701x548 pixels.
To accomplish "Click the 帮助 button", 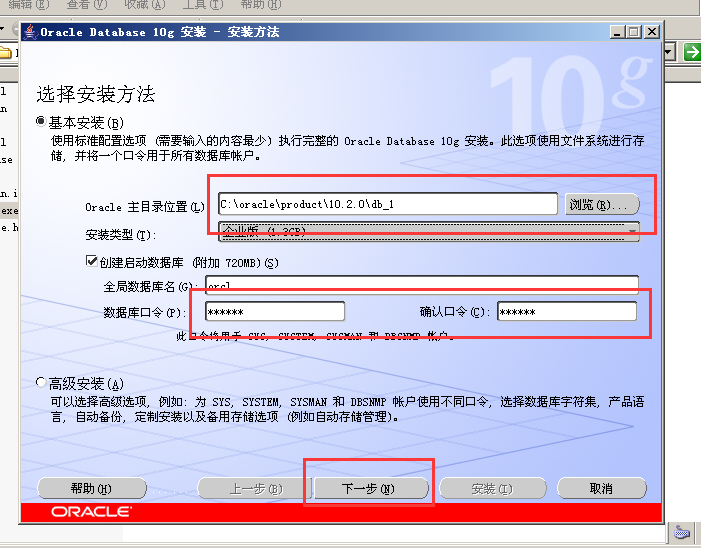I will point(92,488).
